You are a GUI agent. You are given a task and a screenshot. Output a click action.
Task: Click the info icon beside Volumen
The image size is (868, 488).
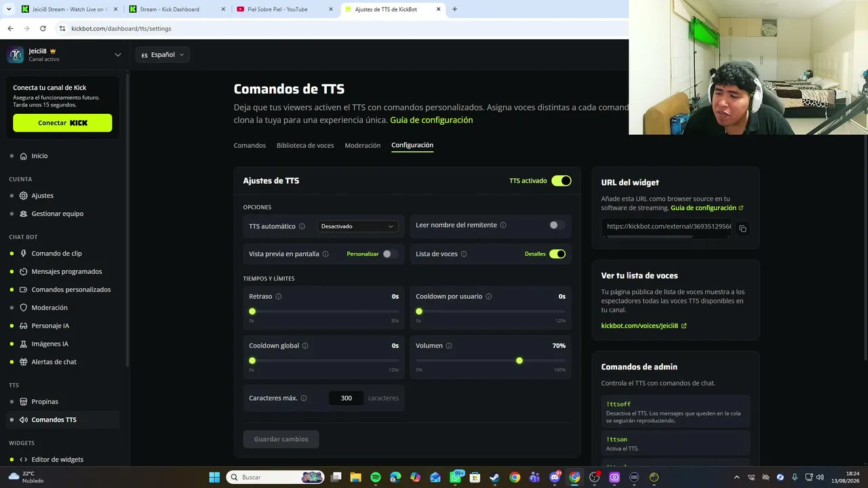click(449, 346)
